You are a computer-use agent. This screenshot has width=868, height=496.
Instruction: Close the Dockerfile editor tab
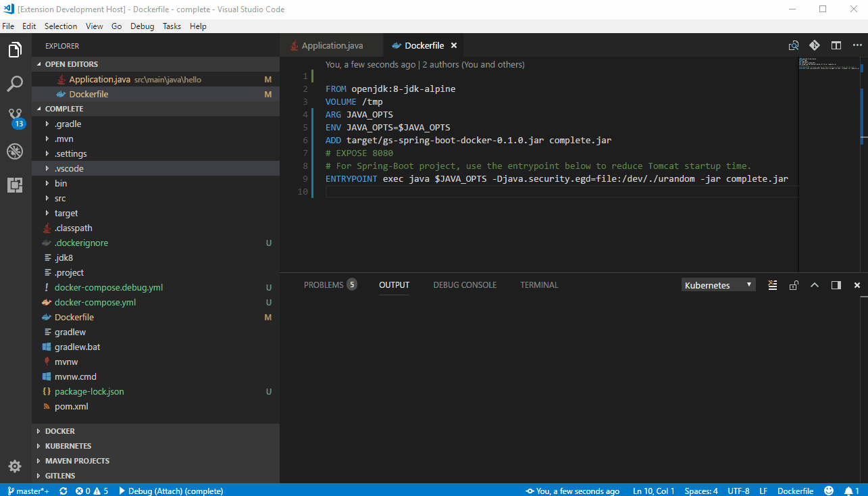pos(454,46)
